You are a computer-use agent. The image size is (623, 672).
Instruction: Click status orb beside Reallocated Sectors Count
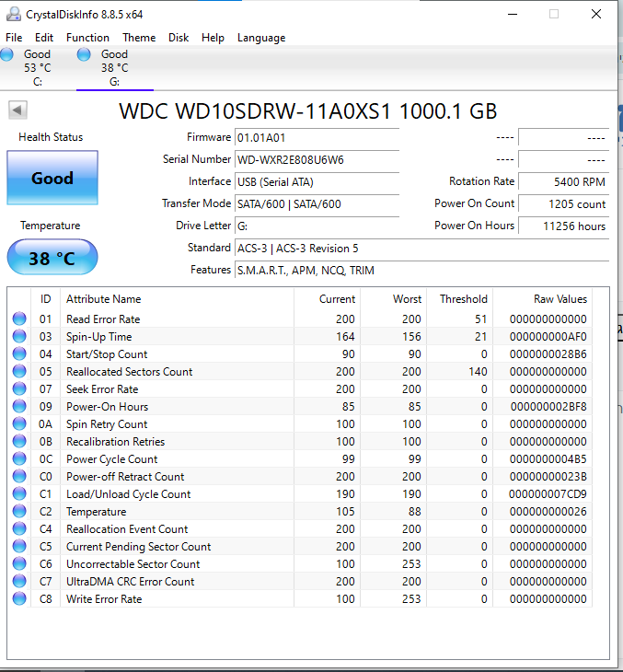(x=19, y=372)
